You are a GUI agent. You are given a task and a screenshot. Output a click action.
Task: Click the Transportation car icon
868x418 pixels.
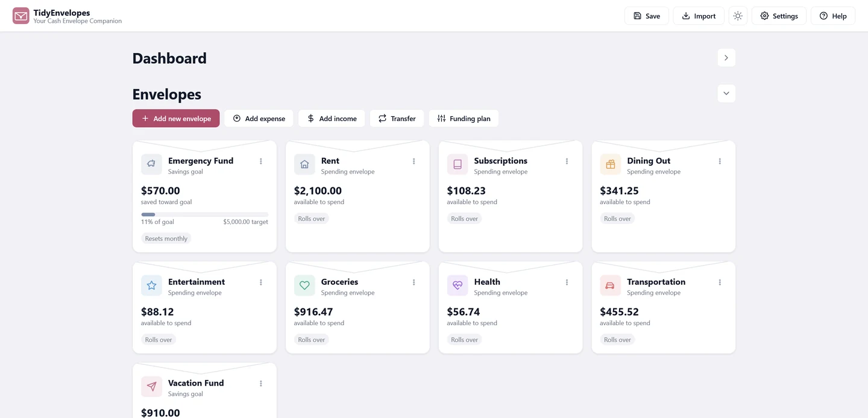611,285
